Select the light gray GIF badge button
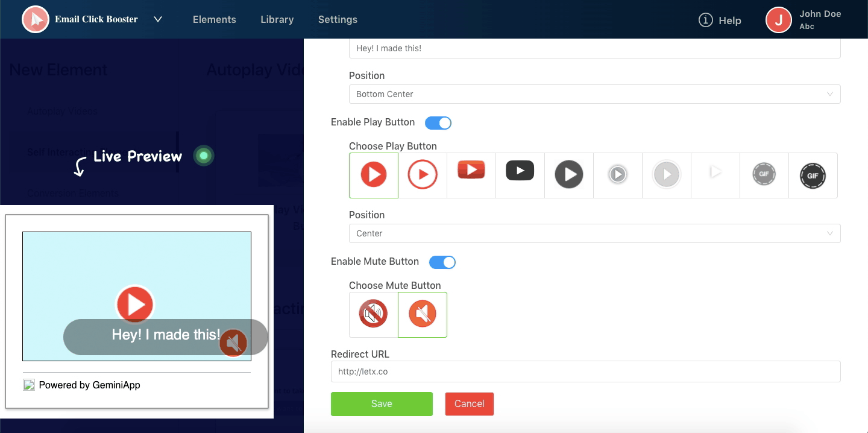 tap(764, 175)
